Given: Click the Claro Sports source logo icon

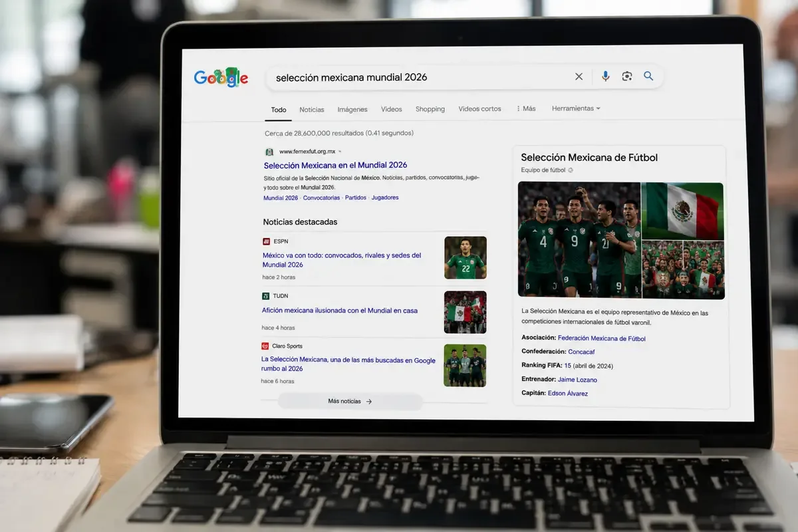Looking at the screenshot, I should pos(265,346).
